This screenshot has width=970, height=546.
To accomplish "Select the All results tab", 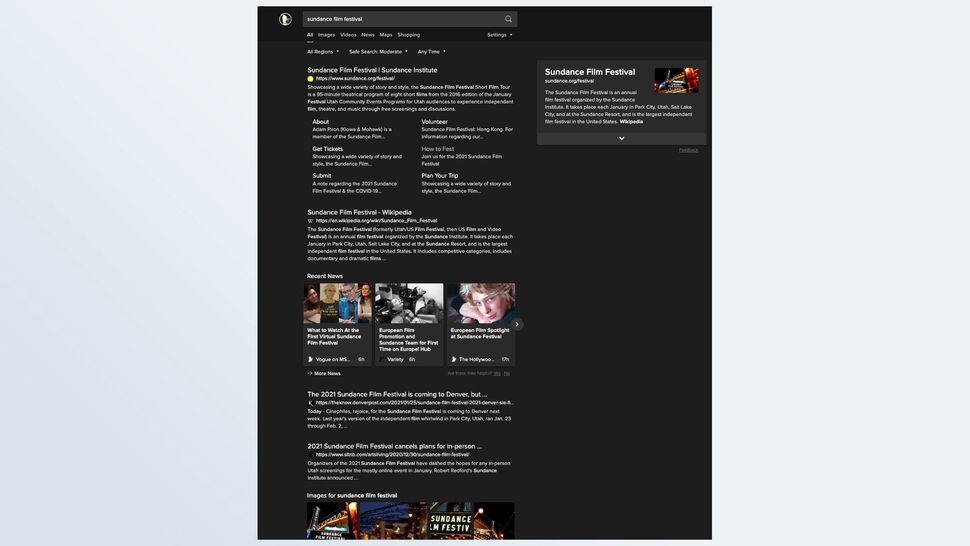I will [x=310, y=35].
